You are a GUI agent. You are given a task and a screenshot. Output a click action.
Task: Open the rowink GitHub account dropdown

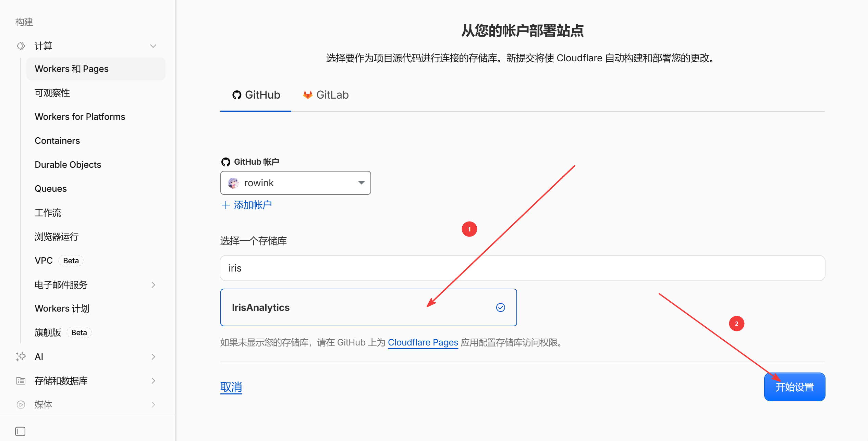(x=295, y=183)
